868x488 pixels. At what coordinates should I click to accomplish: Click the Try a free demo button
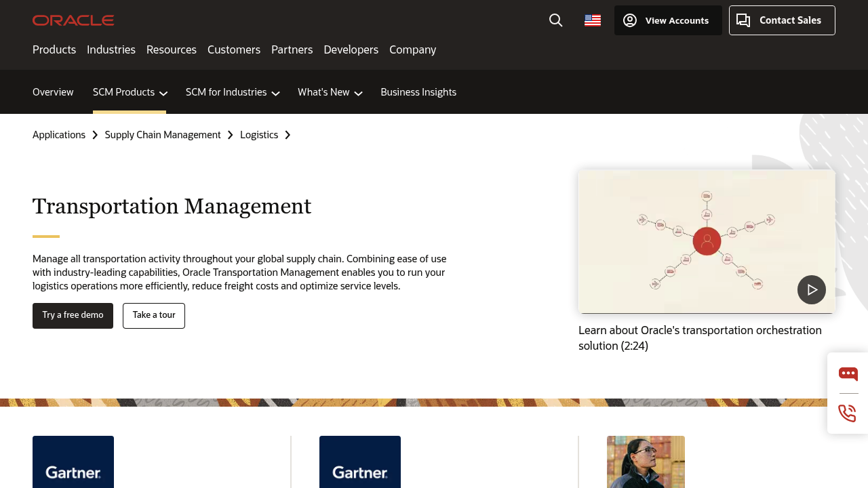click(73, 315)
